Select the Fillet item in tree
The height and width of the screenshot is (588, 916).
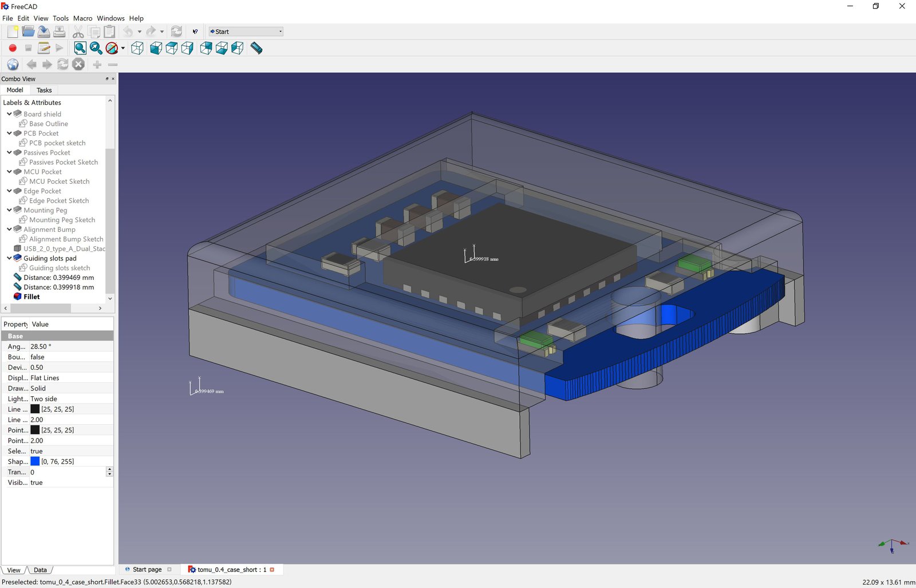tap(31, 297)
